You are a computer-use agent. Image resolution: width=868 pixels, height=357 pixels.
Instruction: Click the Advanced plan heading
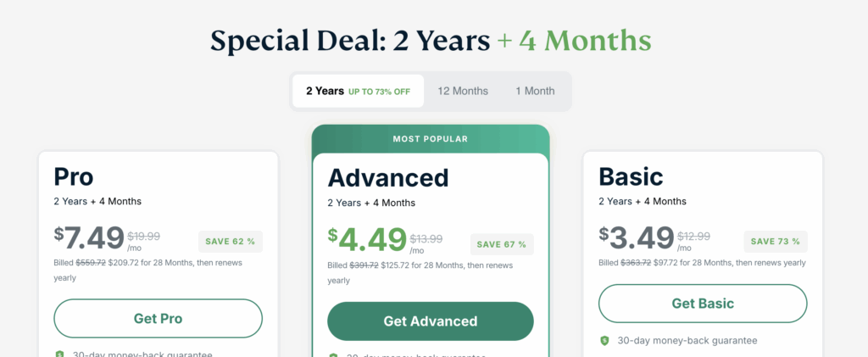pos(388,178)
